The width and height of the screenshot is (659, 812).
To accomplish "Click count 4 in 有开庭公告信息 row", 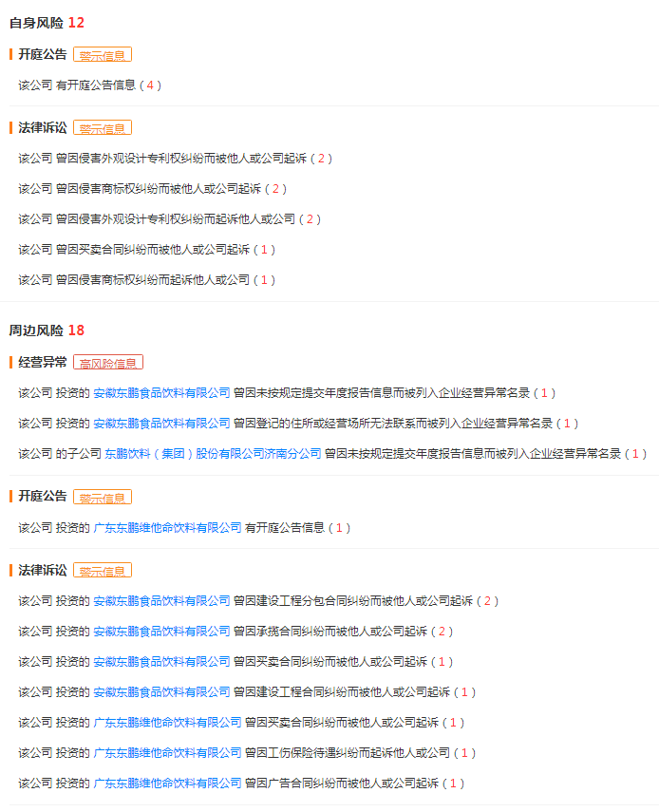I will [x=150, y=85].
